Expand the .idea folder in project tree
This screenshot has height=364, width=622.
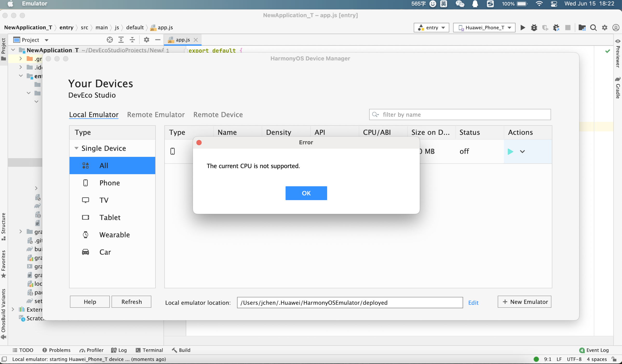[x=21, y=67]
